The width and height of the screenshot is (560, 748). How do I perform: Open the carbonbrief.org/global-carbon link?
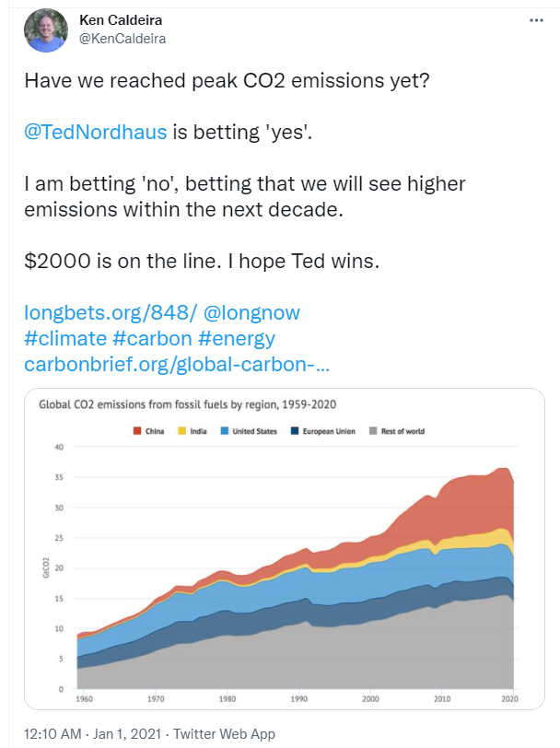tap(177, 365)
